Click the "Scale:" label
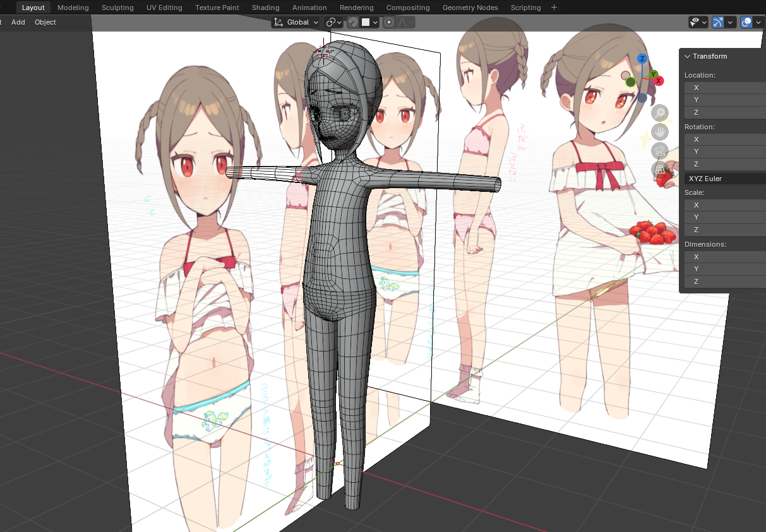The image size is (766, 532). click(694, 192)
